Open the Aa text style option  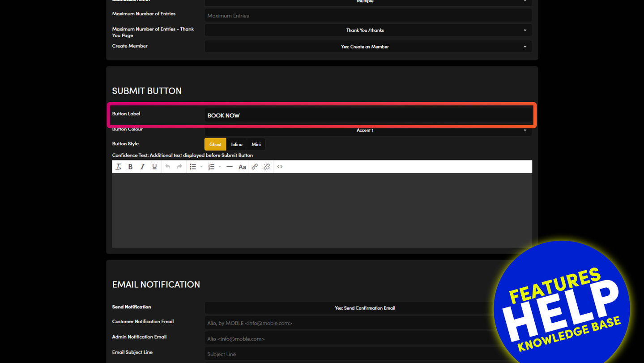click(242, 167)
